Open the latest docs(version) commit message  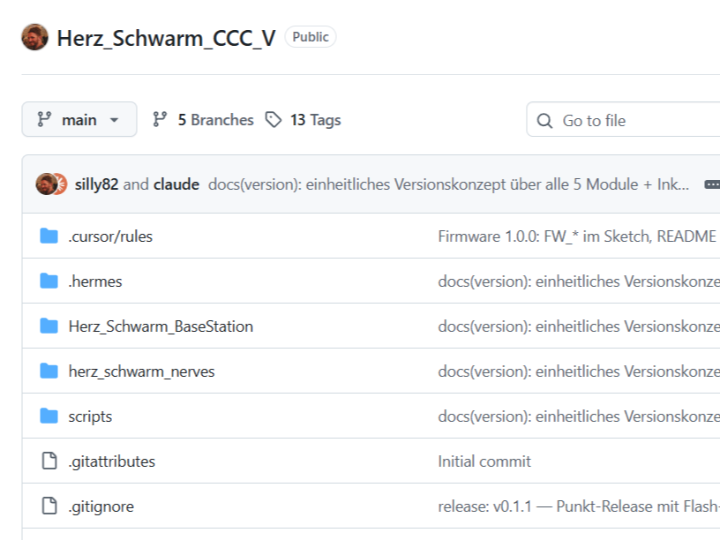click(x=449, y=185)
